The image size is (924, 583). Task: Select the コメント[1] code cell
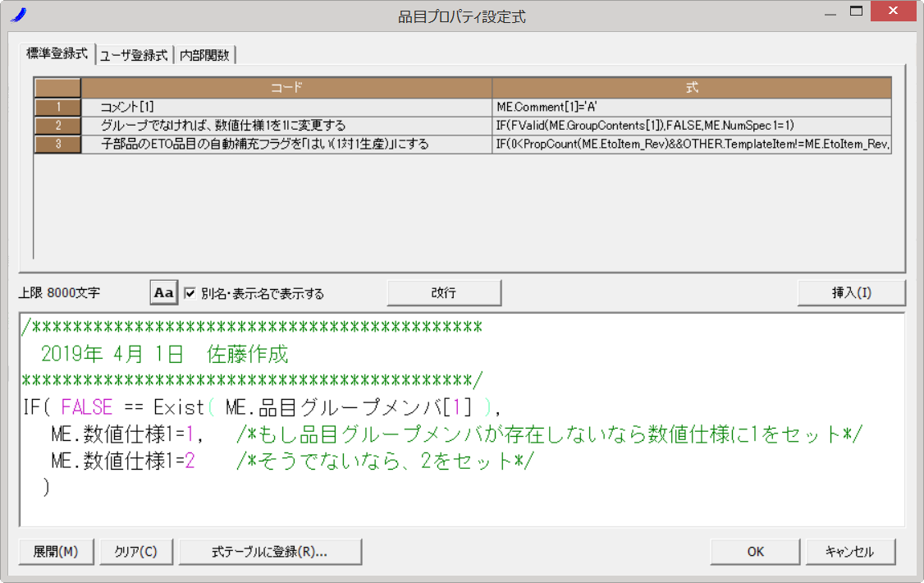point(286,107)
